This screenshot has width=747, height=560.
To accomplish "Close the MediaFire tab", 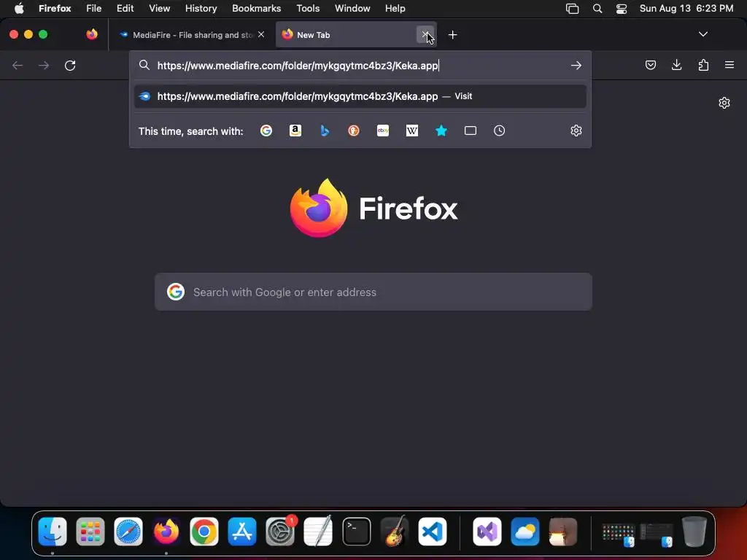I will pos(261,34).
